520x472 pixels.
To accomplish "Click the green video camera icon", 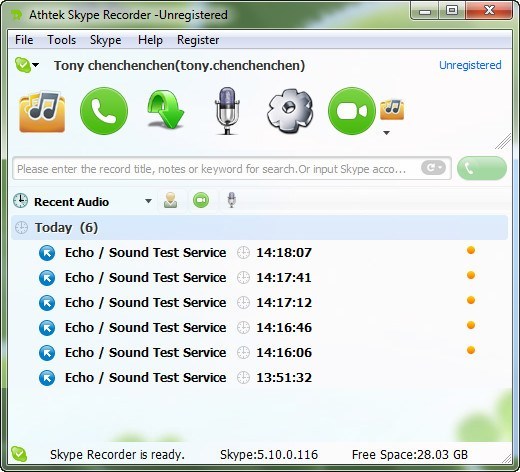I will pos(352,111).
